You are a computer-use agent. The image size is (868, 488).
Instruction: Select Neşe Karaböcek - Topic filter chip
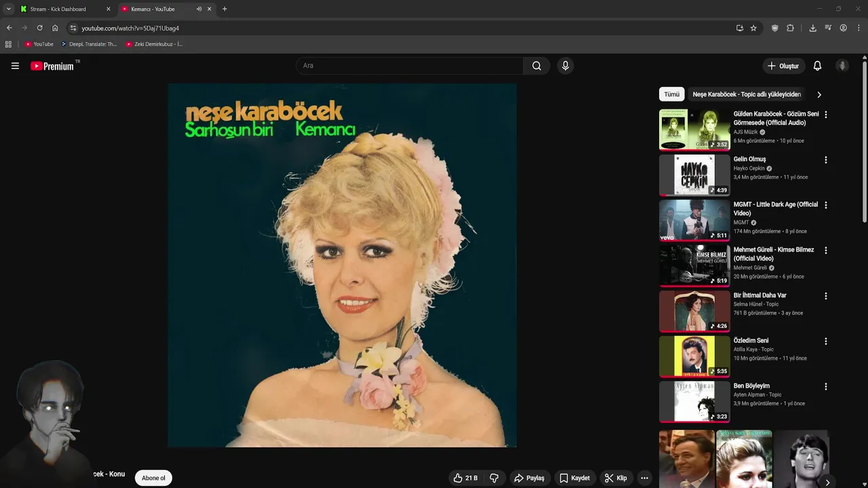coord(747,94)
